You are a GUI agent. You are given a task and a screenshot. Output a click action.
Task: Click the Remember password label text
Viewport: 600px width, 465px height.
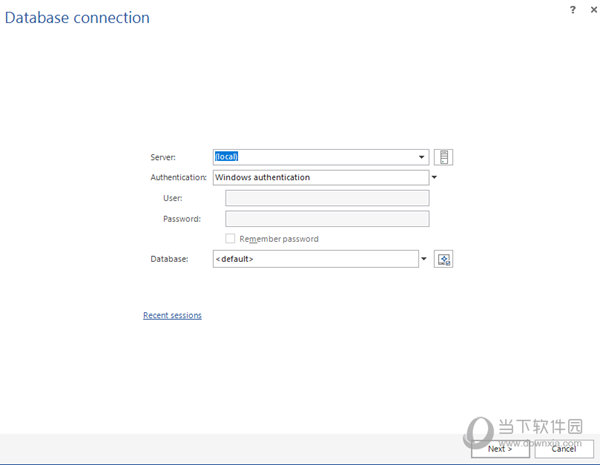pyautogui.click(x=279, y=239)
